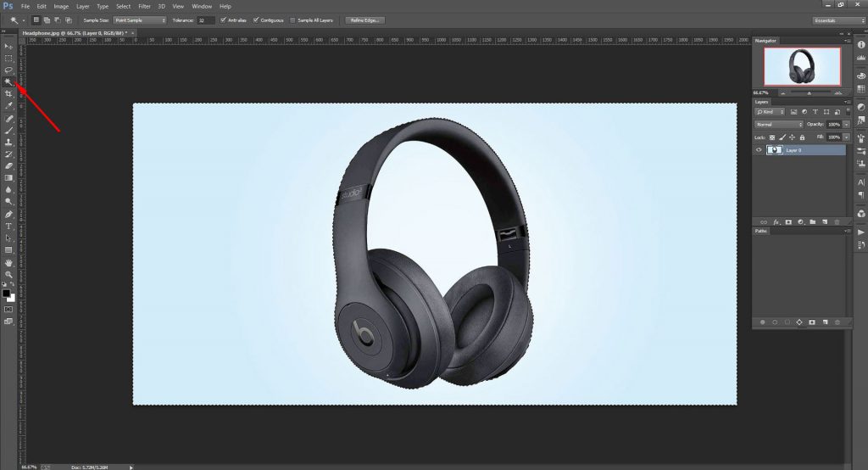This screenshot has width=868, height=470.
Task: Select the Move tool
Action: (x=8, y=46)
